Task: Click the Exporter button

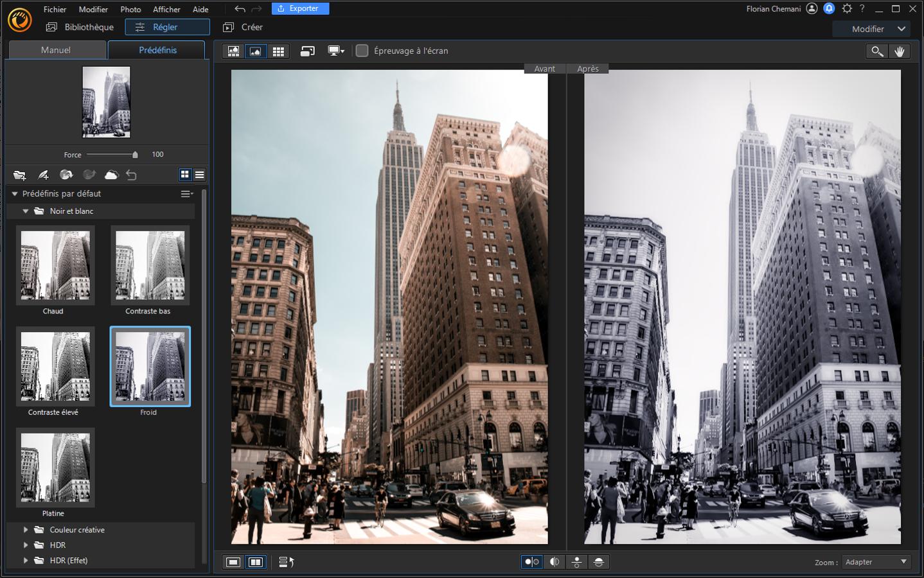Action: pos(300,8)
